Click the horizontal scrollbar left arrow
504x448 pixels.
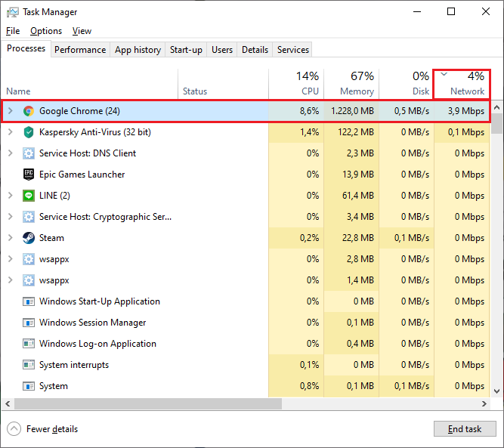8,404
